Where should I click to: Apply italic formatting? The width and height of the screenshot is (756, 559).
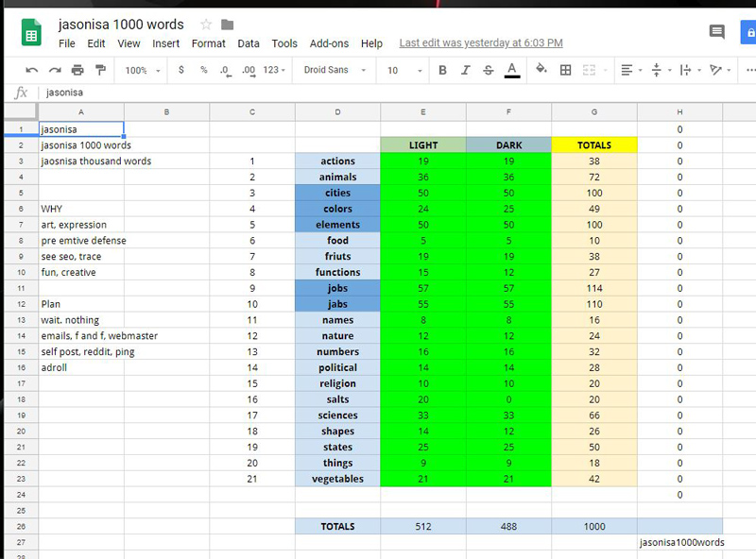pyautogui.click(x=465, y=71)
